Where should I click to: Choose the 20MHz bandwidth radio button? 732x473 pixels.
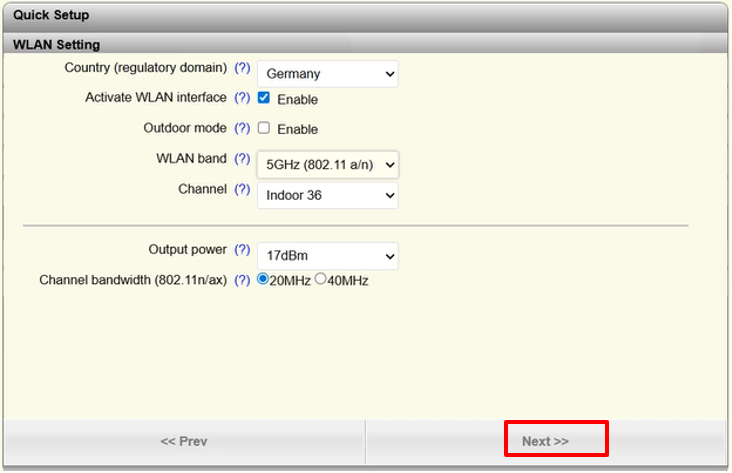pyautogui.click(x=263, y=280)
